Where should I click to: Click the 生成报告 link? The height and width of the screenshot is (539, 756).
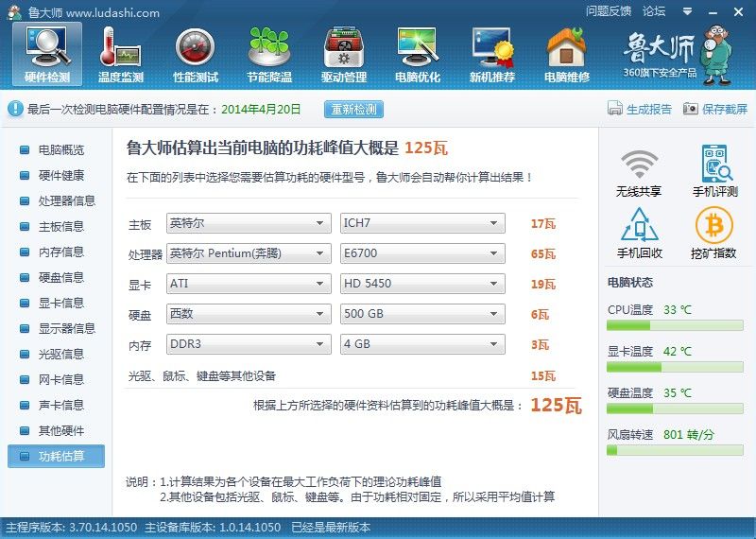(x=648, y=109)
